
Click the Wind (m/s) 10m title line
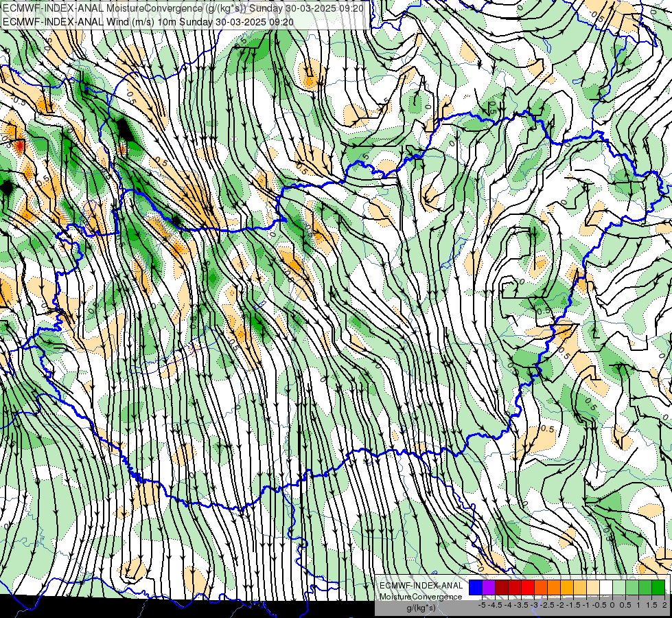click(148, 21)
